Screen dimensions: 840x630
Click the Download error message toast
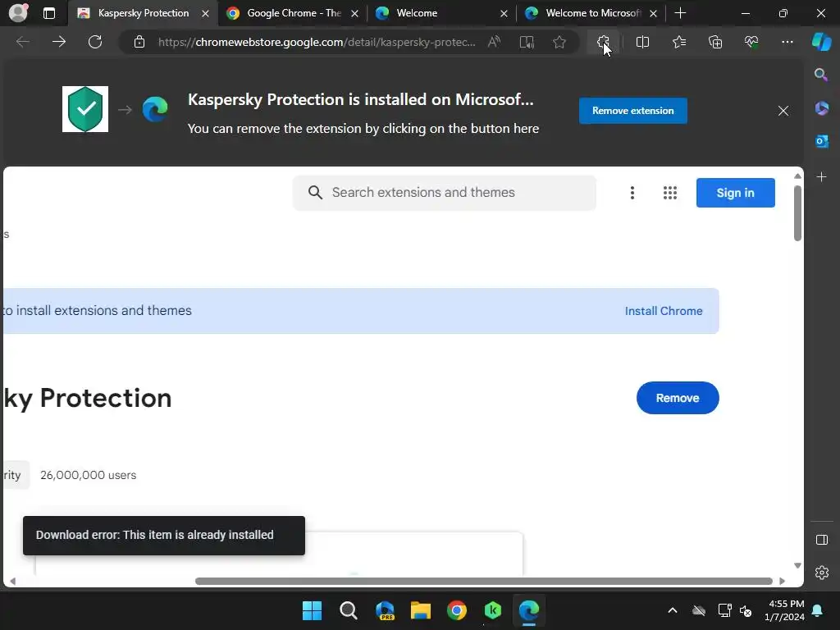pos(164,535)
